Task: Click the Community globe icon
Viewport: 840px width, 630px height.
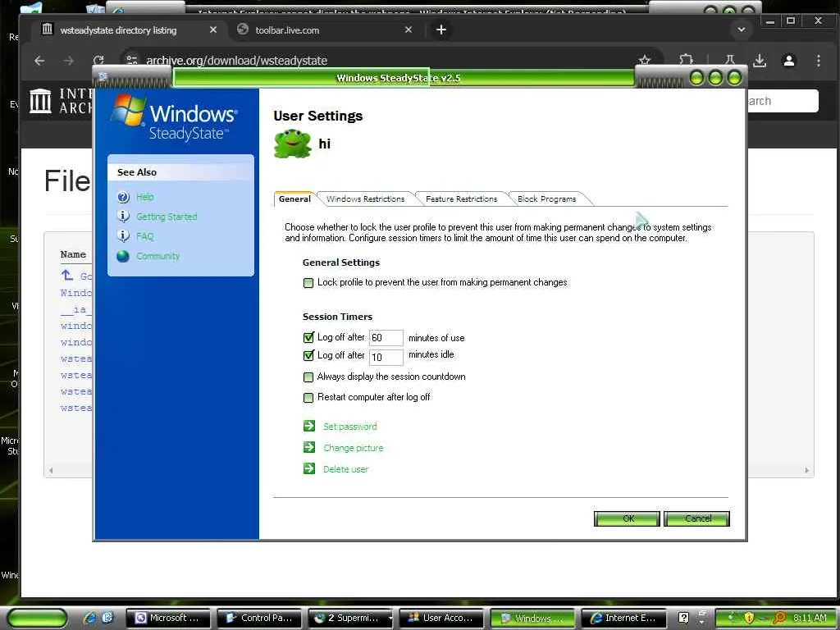Action: click(123, 256)
